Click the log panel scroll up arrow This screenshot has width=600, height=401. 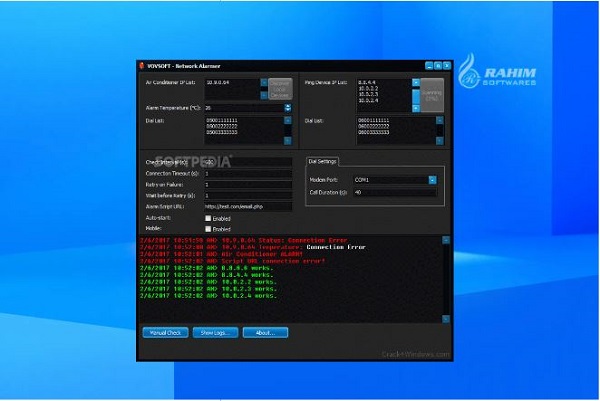(x=446, y=240)
